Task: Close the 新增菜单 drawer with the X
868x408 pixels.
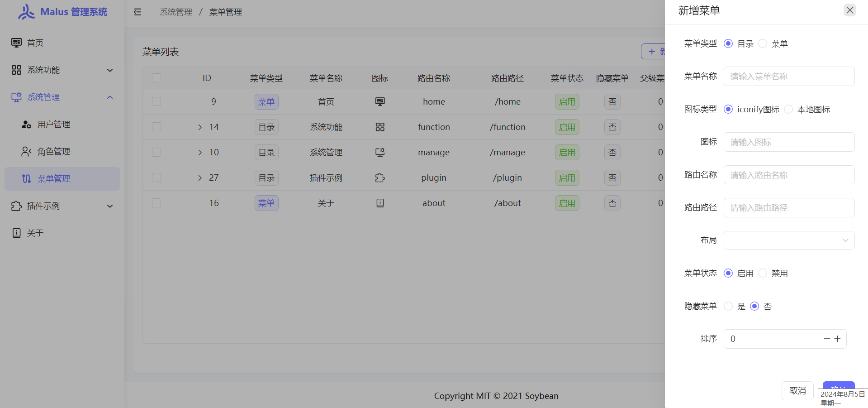Action: [850, 10]
